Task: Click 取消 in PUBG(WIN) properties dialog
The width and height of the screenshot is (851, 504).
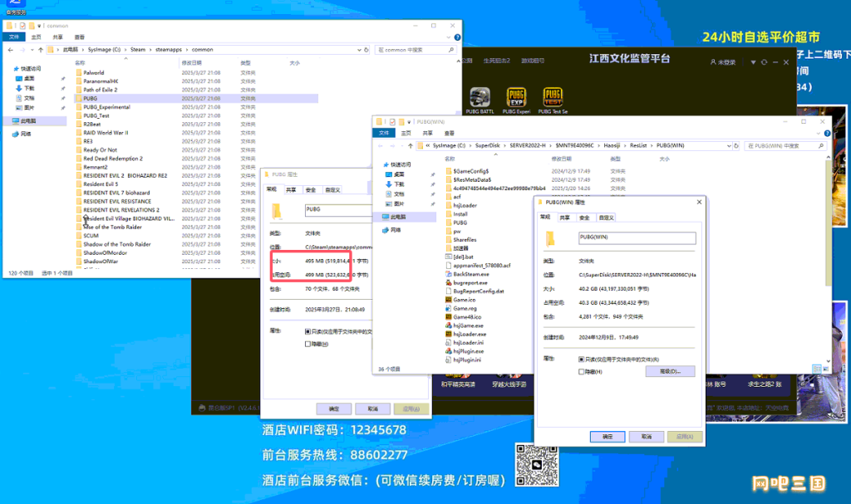Action: click(646, 437)
